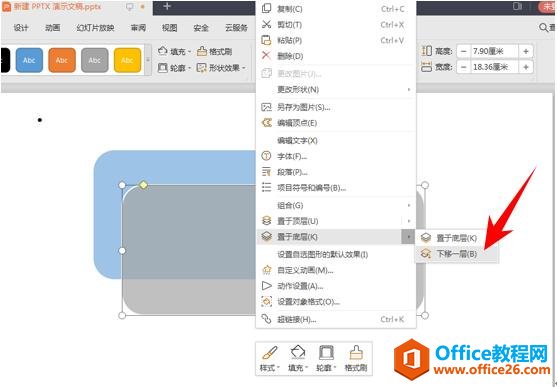Click the top-left resize handle of the gray shape
The height and width of the screenshot is (387, 557).
[x=122, y=185]
